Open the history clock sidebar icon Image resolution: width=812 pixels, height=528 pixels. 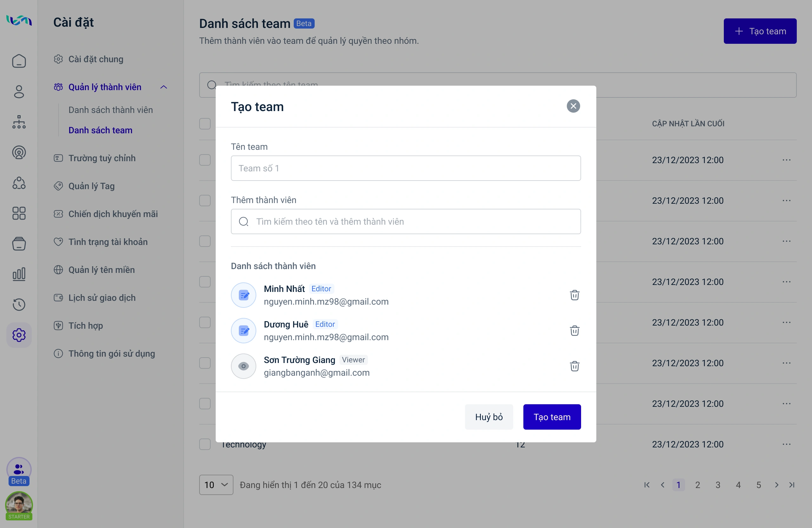pyautogui.click(x=19, y=304)
